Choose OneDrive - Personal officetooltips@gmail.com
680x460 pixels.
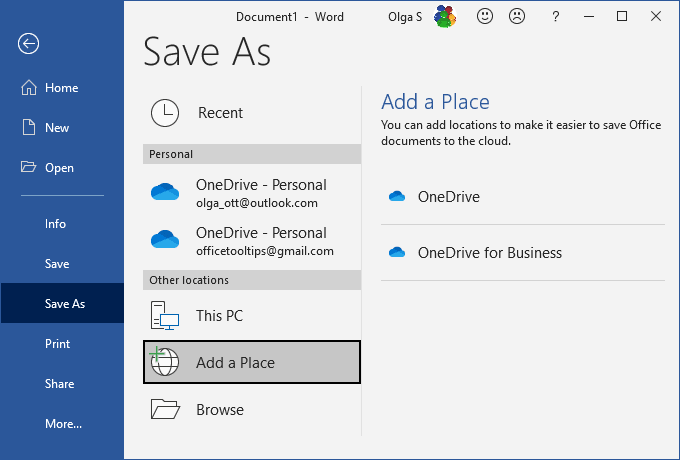pos(252,240)
